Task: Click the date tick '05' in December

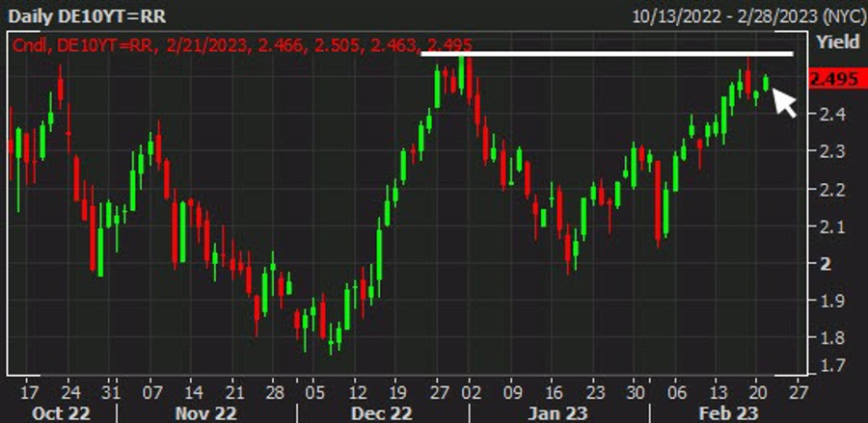Action: (x=316, y=393)
